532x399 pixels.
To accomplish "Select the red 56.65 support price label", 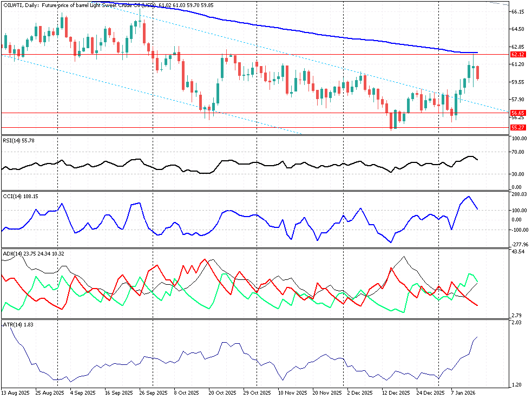I will click(517, 113).
